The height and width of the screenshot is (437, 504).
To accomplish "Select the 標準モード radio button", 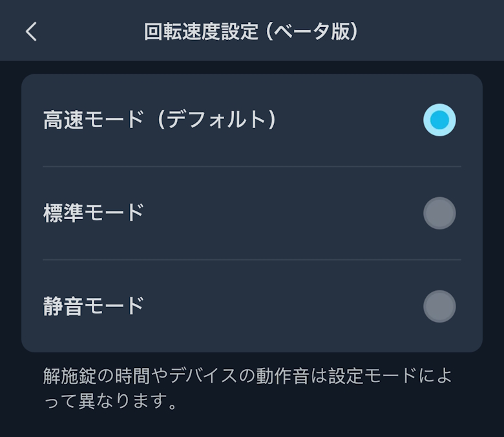I will pos(439,213).
